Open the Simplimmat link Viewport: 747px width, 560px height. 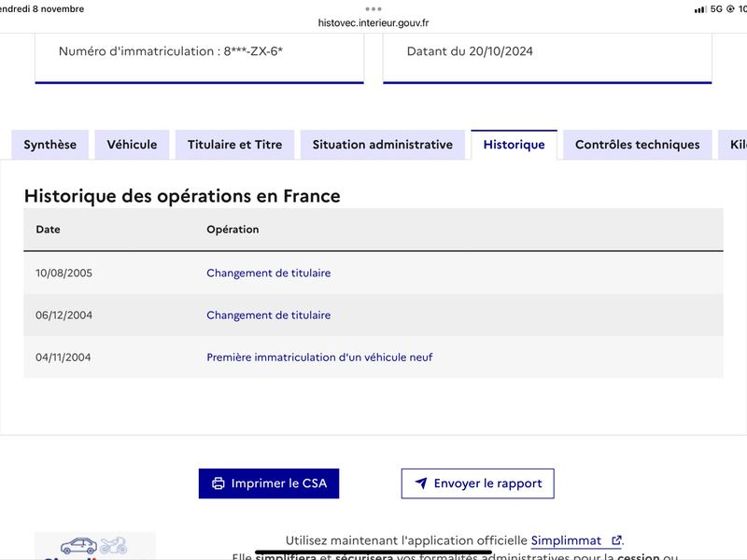(x=566, y=540)
